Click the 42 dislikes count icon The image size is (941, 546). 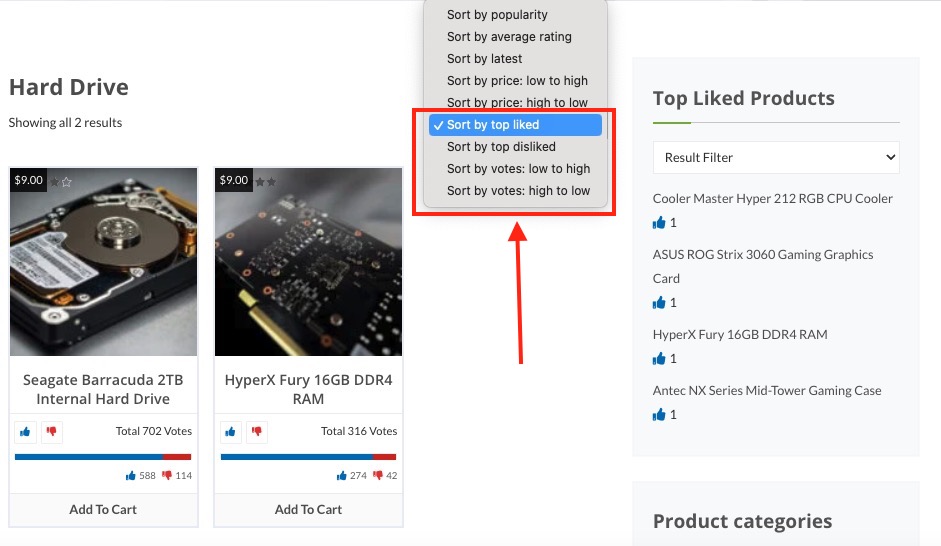(x=377, y=476)
